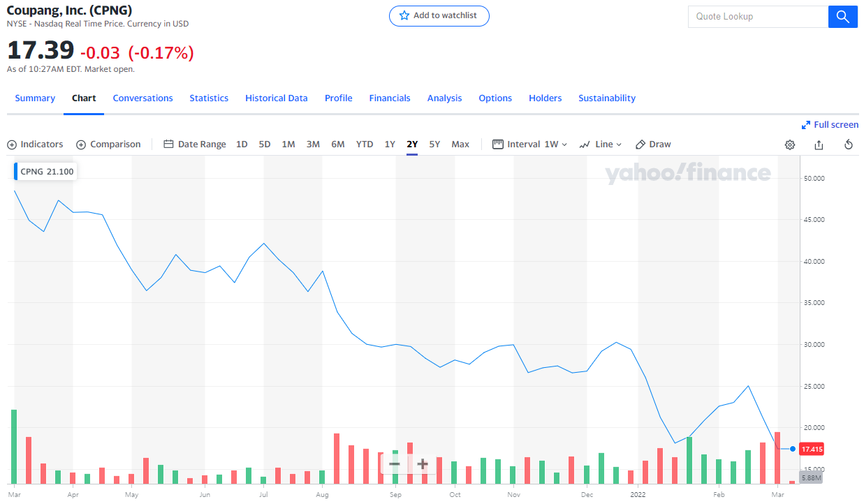Viewport: 864px width, 504px height.
Task: Select the 6M range
Action: (x=338, y=144)
